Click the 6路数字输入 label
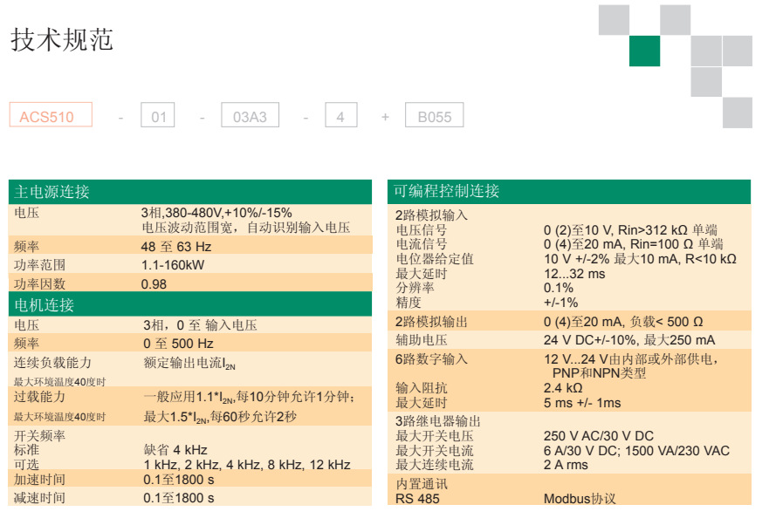Viewport: 776px width, 532px height. coord(431,359)
